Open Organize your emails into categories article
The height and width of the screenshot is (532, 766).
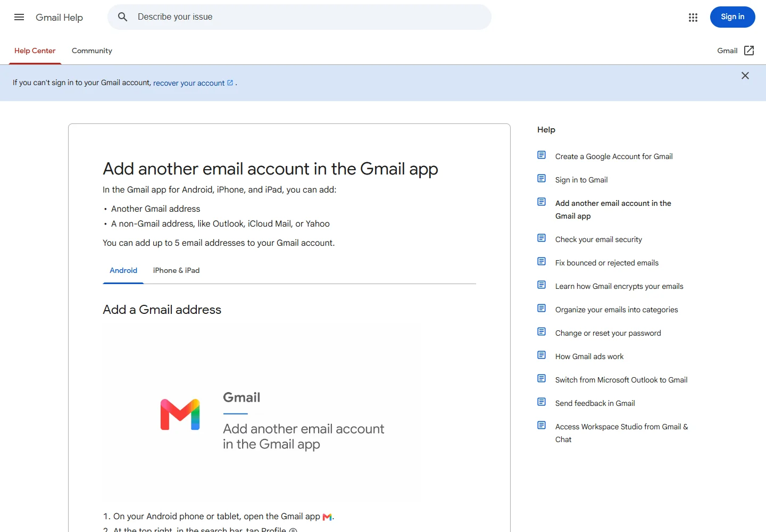click(x=617, y=310)
